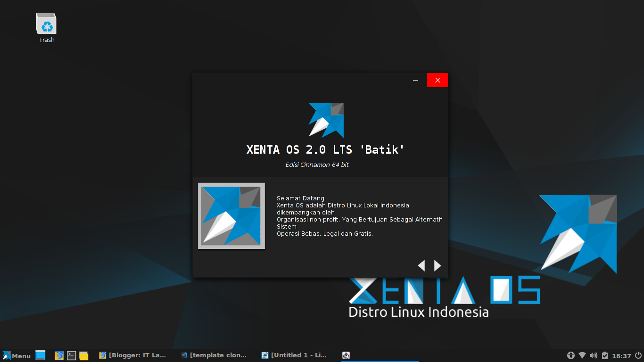This screenshot has height=362, width=644.
Task: Switch to the Blogger: IT La... window
Action: point(133,355)
